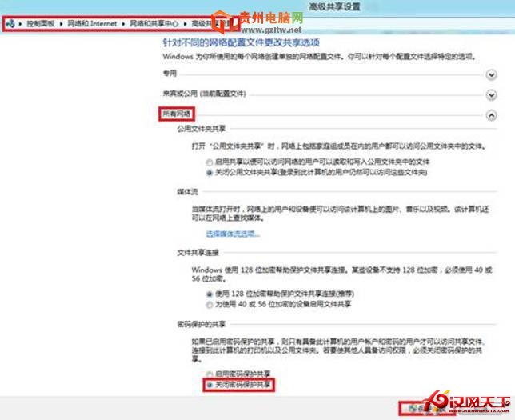Choose 128 位加密 file sharing option
The height and width of the screenshot is (420, 515).
click(x=210, y=294)
